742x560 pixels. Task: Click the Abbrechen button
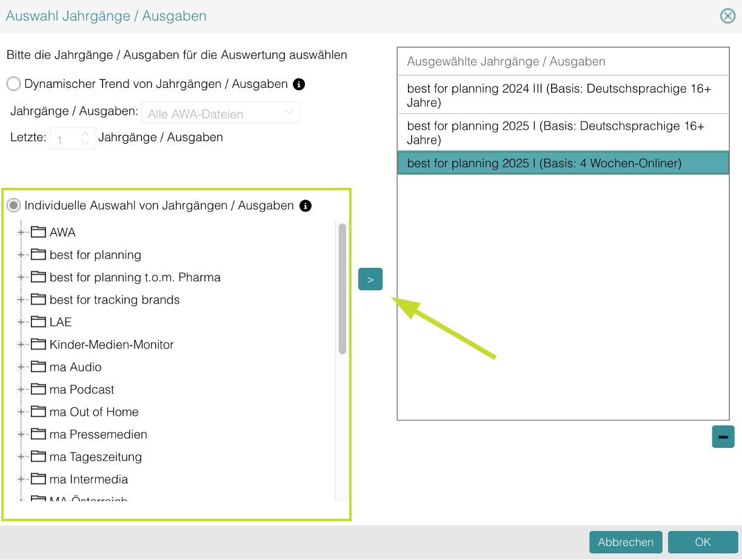[x=625, y=542]
